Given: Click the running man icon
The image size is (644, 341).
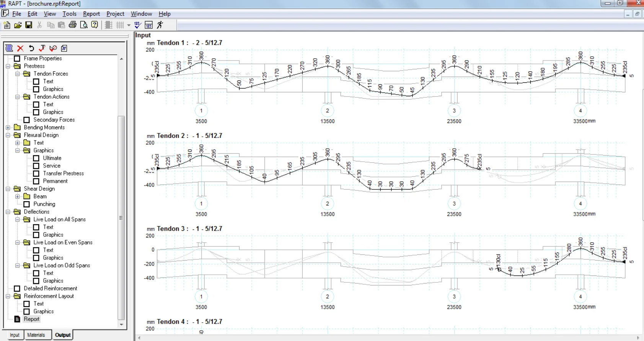Looking at the screenshot, I should 160,25.
